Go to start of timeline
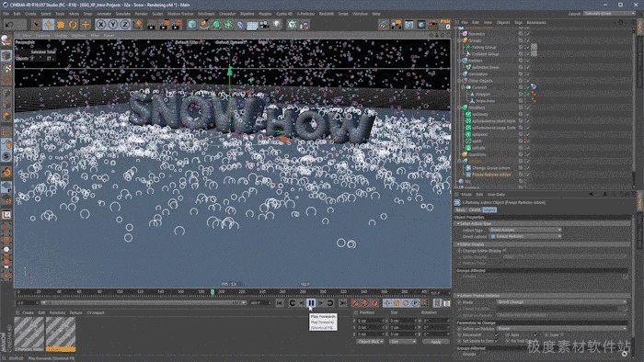This screenshot has height=362, width=644. [x=280, y=303]
